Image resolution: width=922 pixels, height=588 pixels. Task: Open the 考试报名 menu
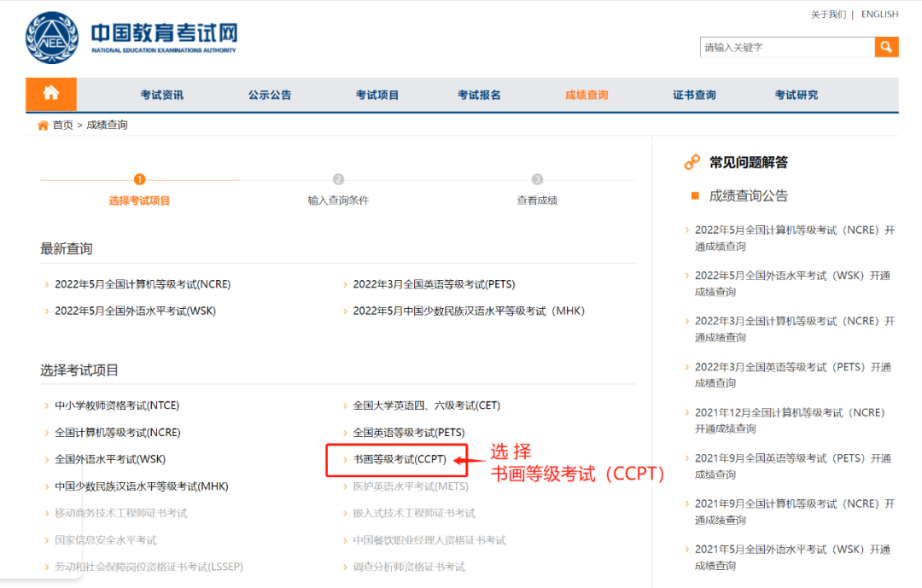pos(479,95)
